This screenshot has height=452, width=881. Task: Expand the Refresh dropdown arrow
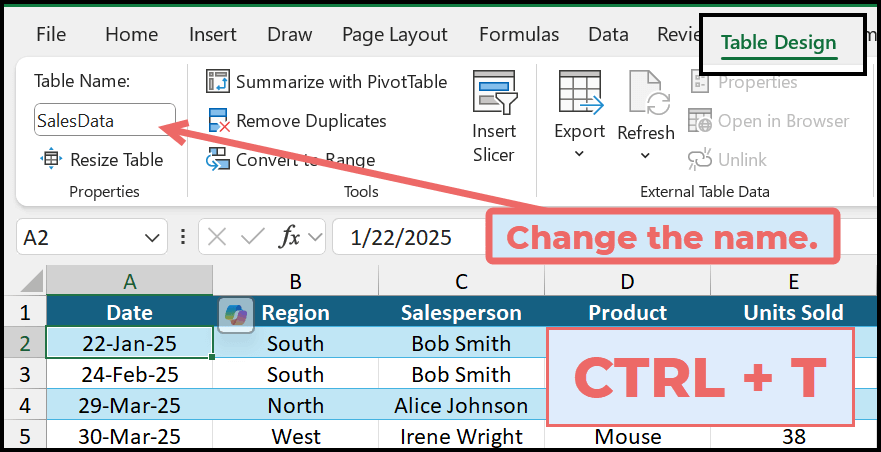[x=646, y=156]
